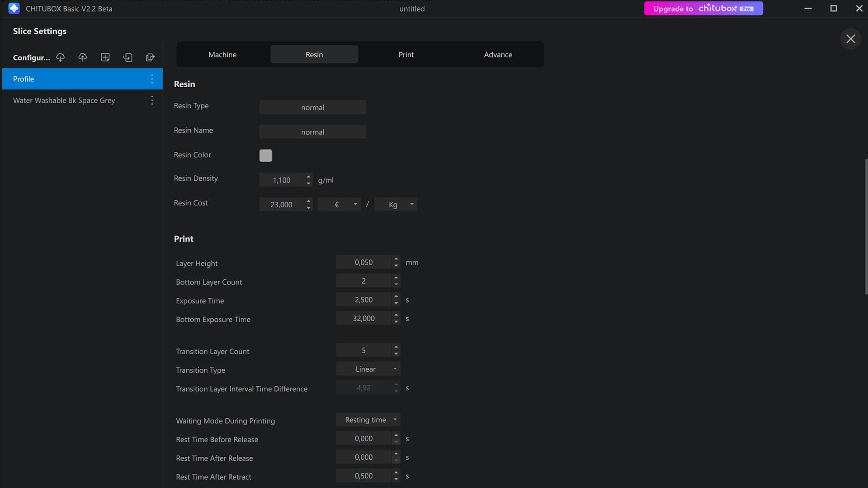
Task: Switch to the Advance tab
Action: tap(498, 55)
